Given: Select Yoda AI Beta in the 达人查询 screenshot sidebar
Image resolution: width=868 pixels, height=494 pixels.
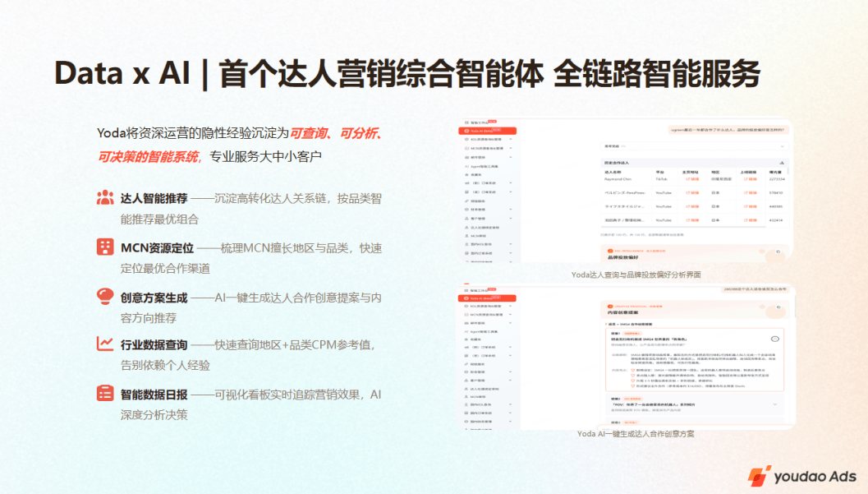Looking at the screenshot, I should click(x=487, y=132).
